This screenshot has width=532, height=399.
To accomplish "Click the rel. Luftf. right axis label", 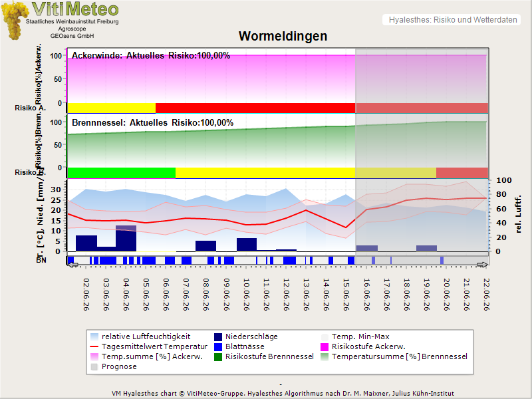I will click(x=518, y=214).
